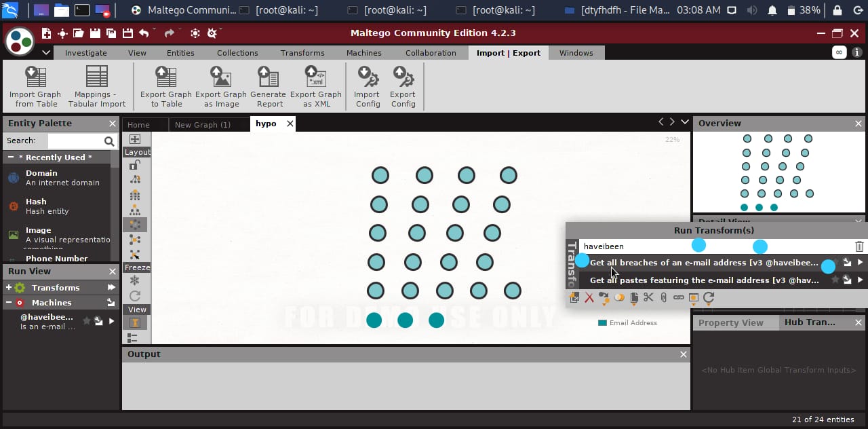Click the search magnifier in Entity Palette
Image resolution: width=868 pixels, height=429 pixels.
(x=109, y=141)
